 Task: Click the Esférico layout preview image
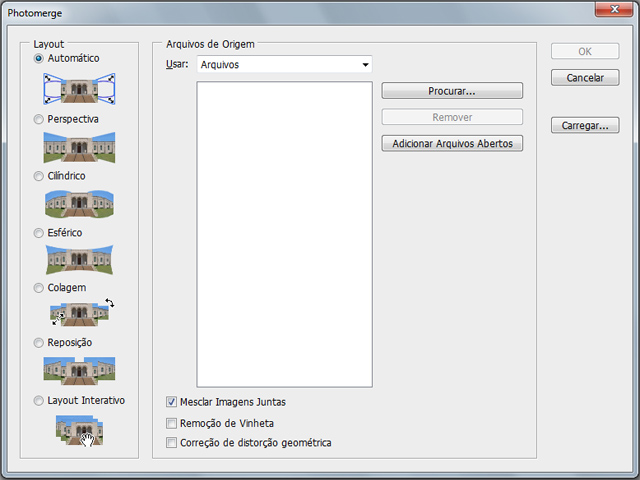coord(79,260)
